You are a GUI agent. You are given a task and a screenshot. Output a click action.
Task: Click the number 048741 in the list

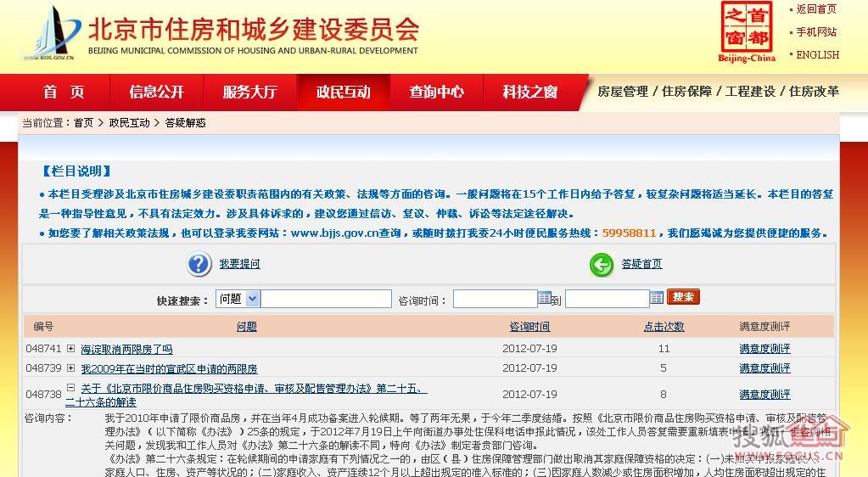coord(44,349)
